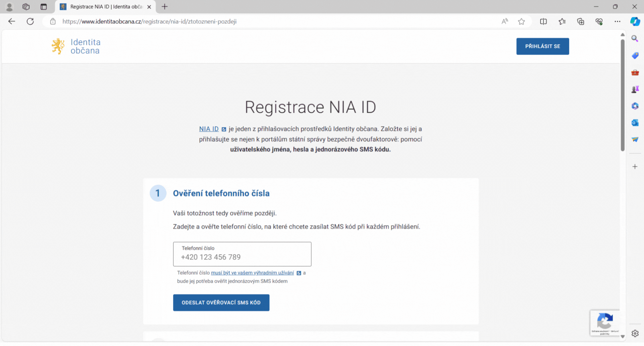The width and height of the screenshot is (644, 346).
Task: Open Read aloud icon in address bar
Action: tap(504, 21)
